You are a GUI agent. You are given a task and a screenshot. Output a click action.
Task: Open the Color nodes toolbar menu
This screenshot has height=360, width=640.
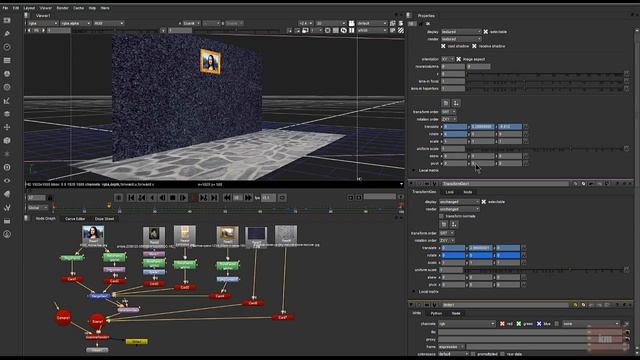click(7, 74)
